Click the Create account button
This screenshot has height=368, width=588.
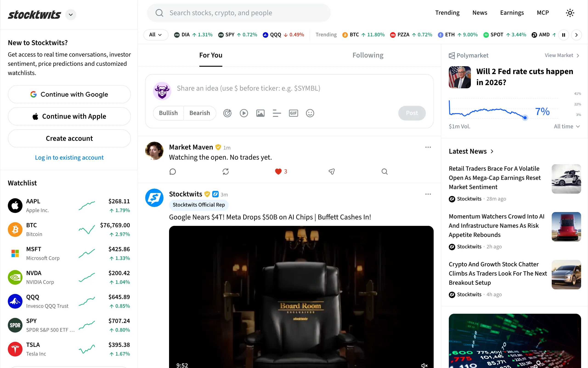69,138
